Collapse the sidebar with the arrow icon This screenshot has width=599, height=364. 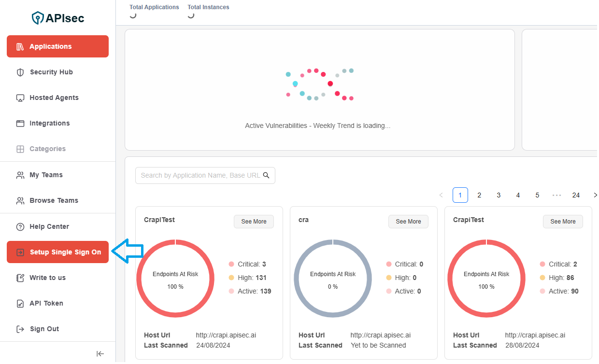point(100,354)
